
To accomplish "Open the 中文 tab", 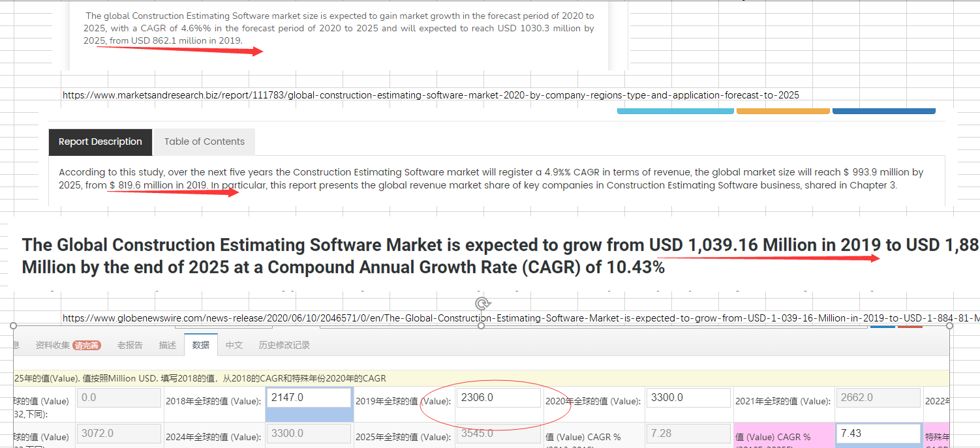I will pyautogui.click(x=234, y=345).
